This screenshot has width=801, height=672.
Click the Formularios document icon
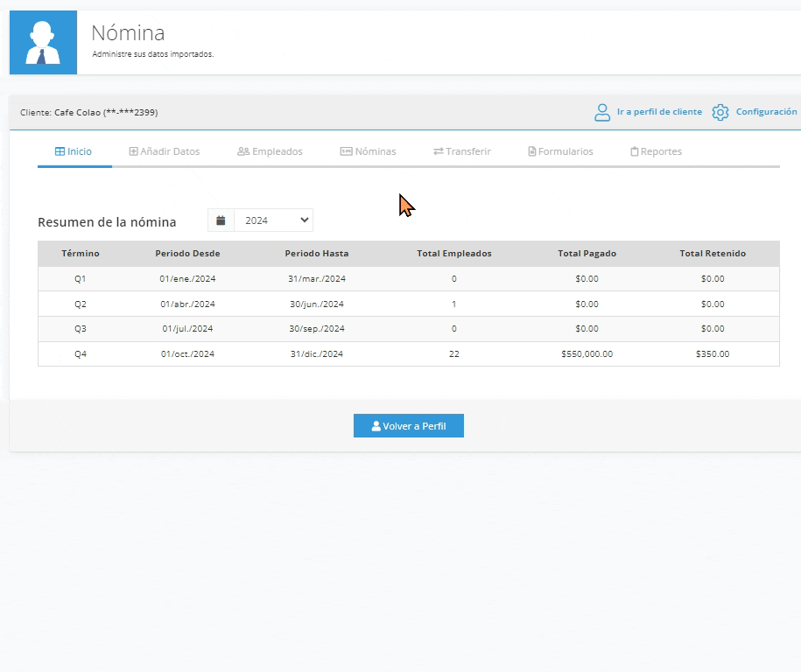pos(531,151)
